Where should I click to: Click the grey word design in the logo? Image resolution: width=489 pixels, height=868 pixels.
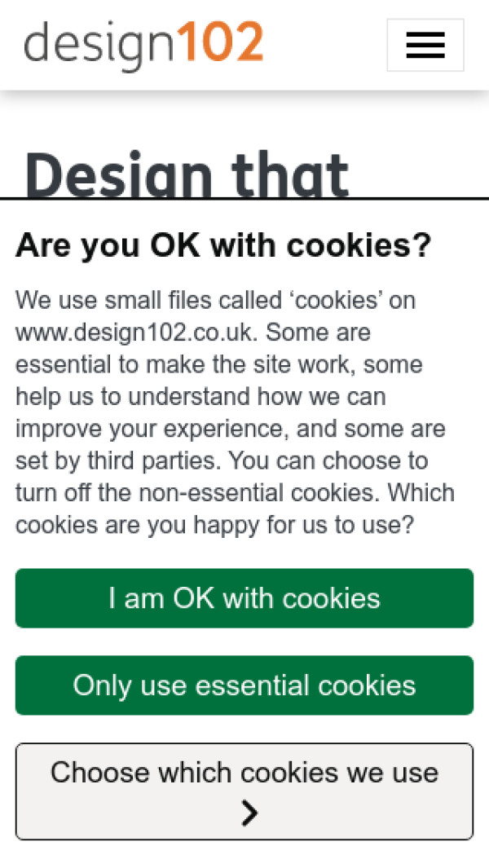pyautogui.click(x=98, y=46)
